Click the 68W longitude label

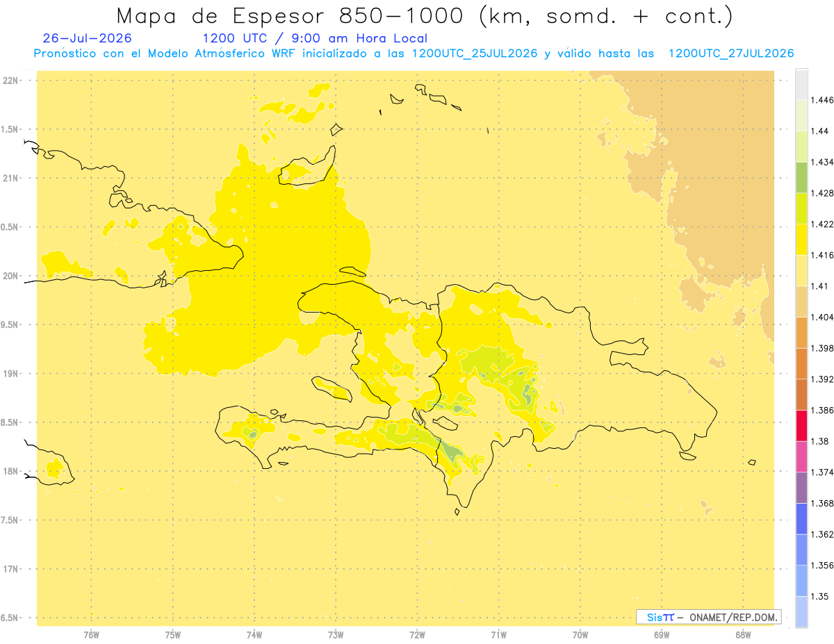click(743, 635)
